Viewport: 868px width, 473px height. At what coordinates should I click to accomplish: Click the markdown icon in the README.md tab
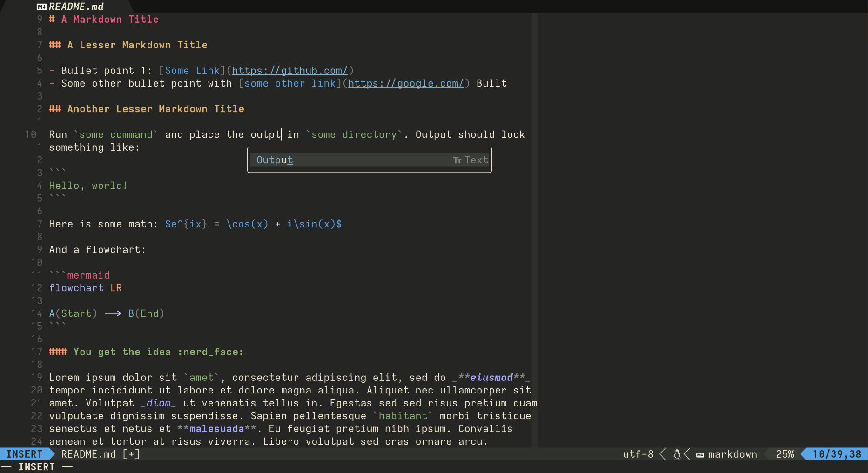41,7
